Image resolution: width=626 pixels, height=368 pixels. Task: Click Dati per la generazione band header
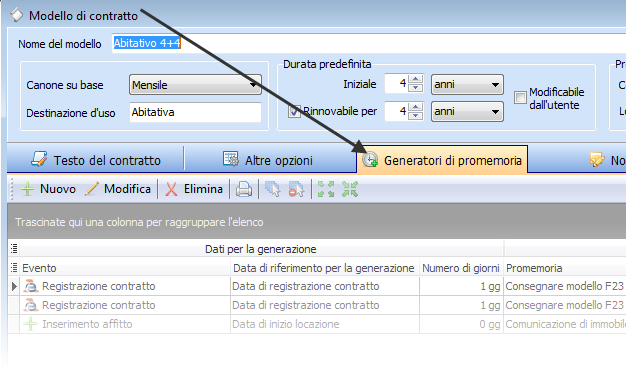click(261, 249)
